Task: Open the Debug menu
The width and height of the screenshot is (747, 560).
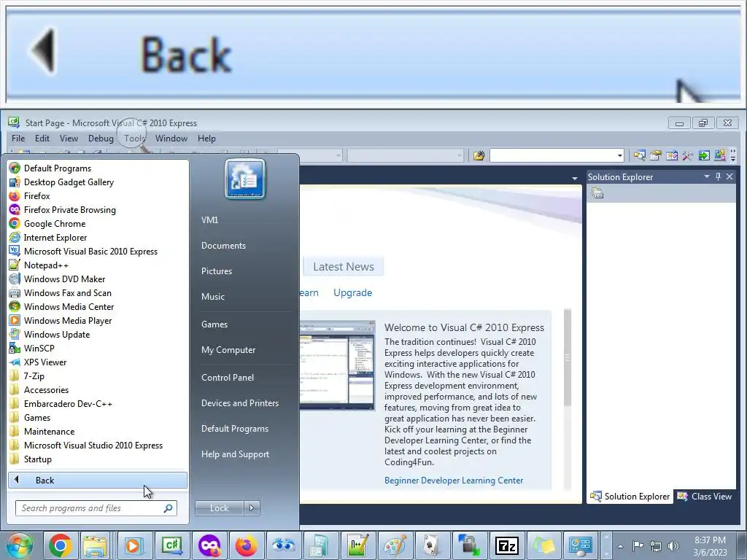Action: coord(101,138)
